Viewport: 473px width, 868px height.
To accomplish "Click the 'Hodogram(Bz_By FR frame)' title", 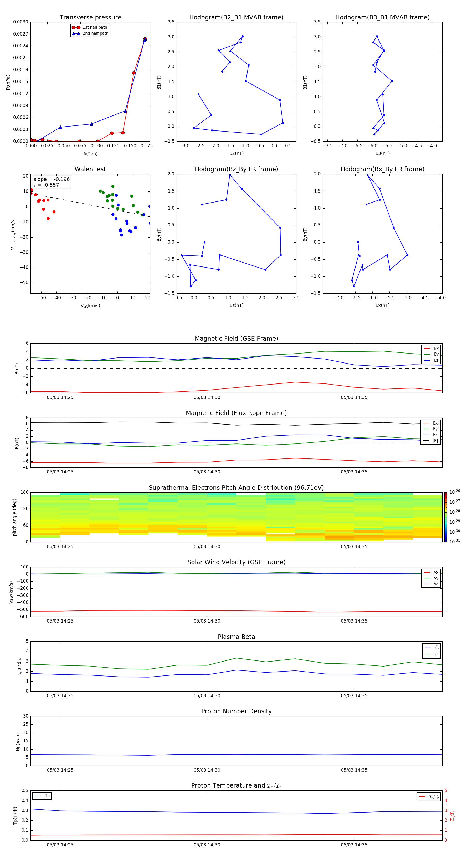I will click(236, 169).
